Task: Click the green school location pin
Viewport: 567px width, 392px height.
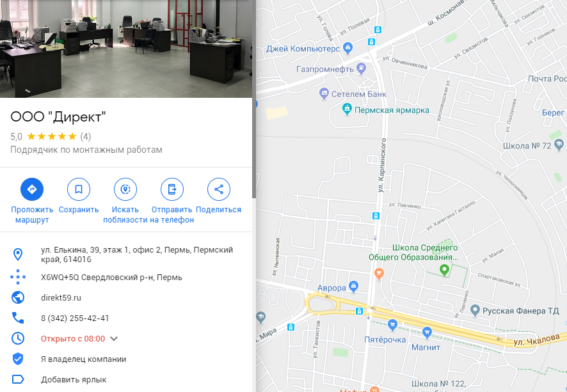Action: point(444,270)
